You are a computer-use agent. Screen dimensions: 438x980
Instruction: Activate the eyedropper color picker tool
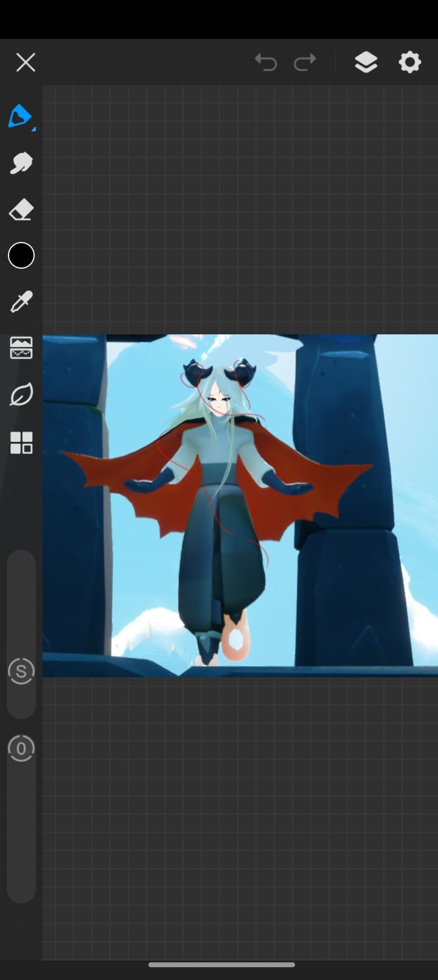pyautogui.click(x=21, y=302)
